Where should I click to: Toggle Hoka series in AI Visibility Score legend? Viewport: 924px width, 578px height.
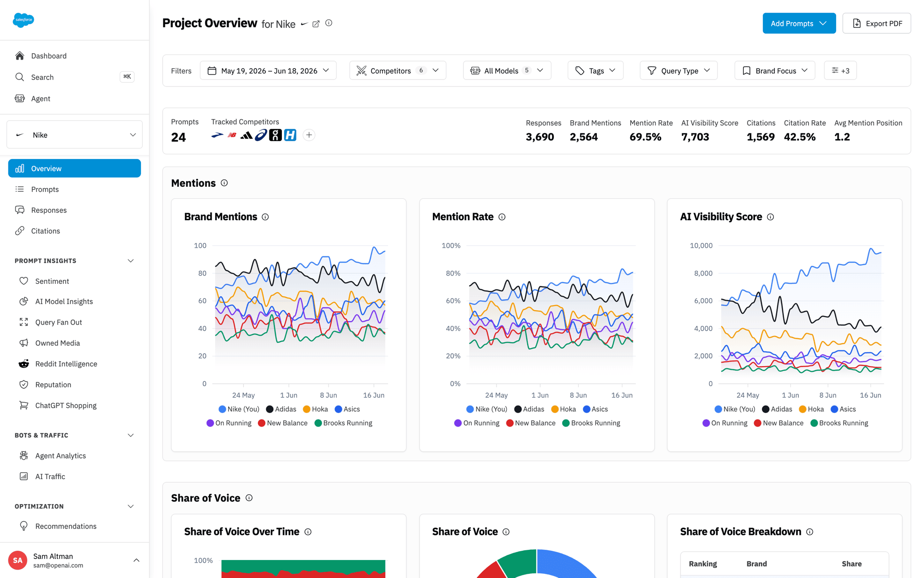811,409
